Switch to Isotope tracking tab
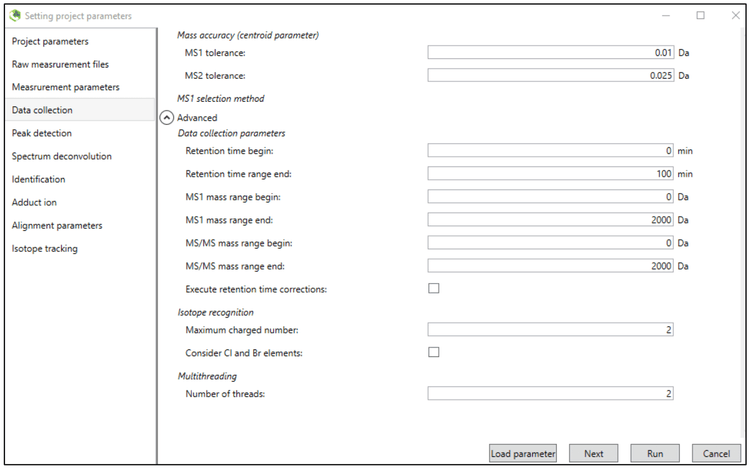The height and width of the screenshot is (470, 750). tap(45, 248)
